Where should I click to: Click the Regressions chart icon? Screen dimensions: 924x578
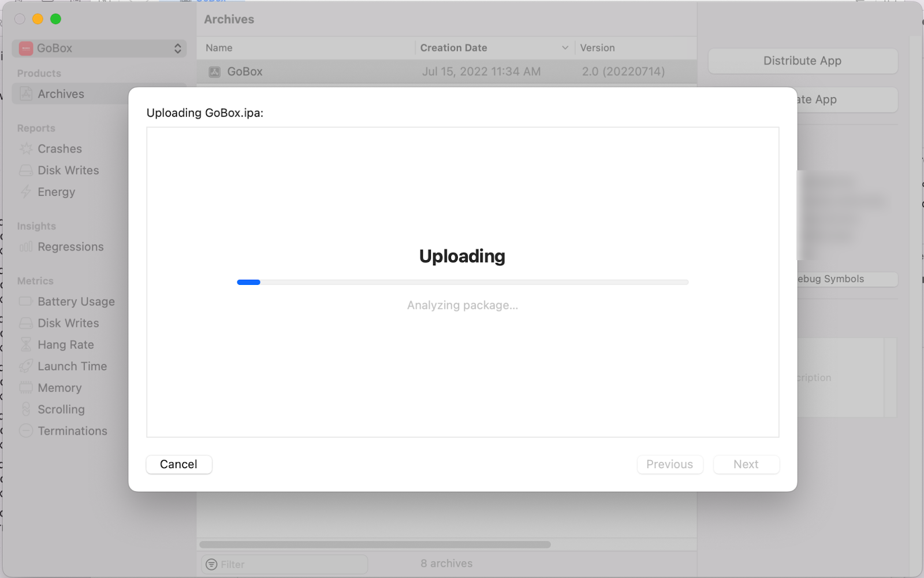point(26,247)
